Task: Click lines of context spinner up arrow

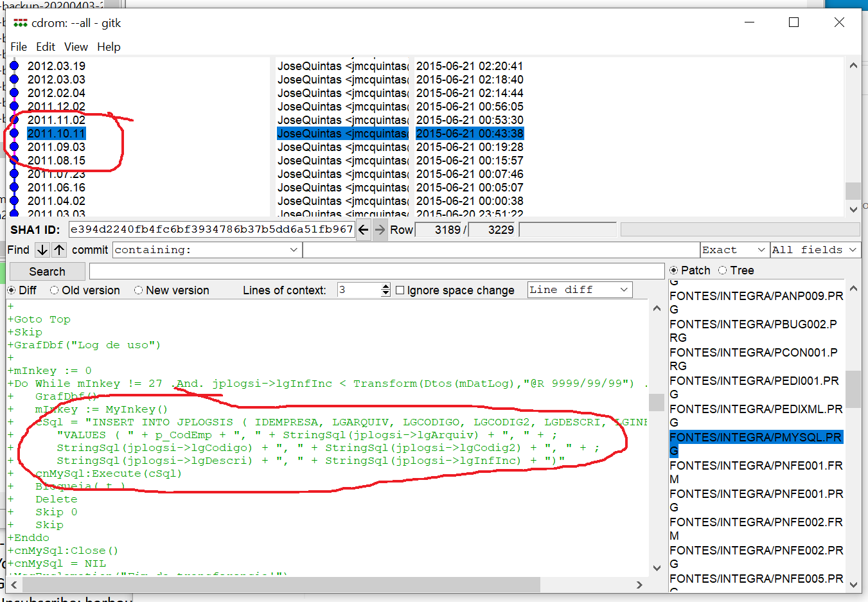Action: click(385, 287)
